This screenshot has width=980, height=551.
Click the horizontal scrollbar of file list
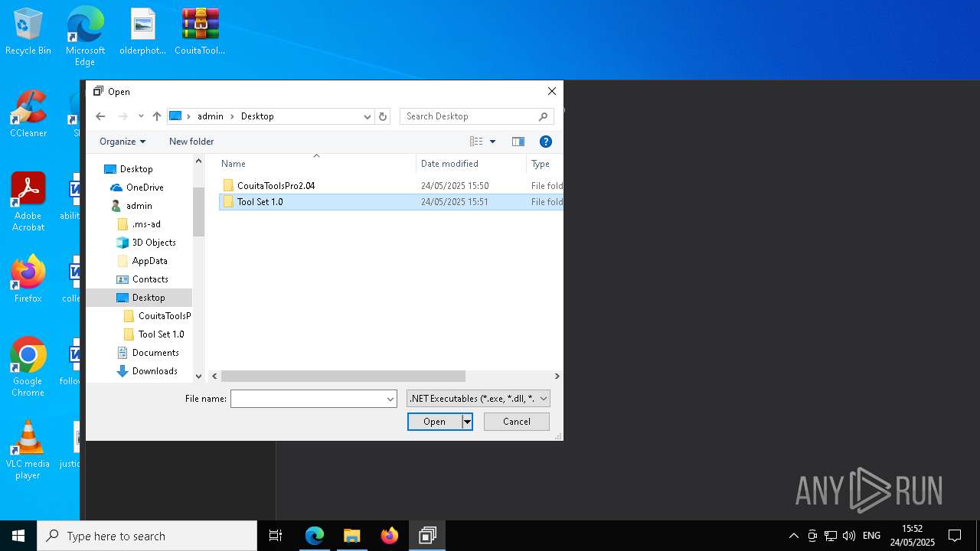coord(343,377)
